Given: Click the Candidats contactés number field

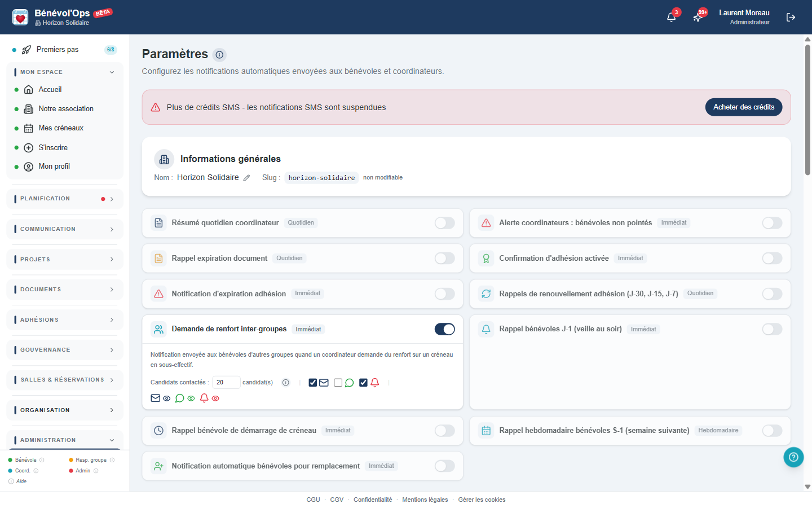Looking at the screenshot, I should [x=226, y=383].
